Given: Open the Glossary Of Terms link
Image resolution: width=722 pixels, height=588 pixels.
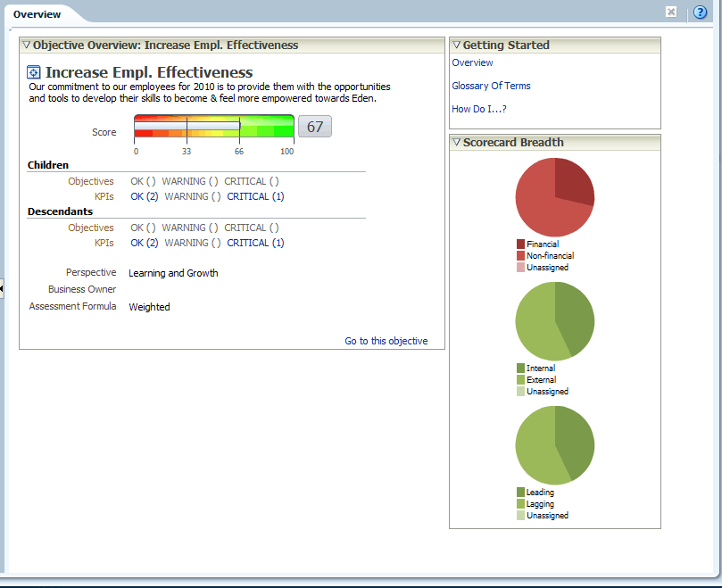Looking at the screenshot, I should point(491,87).
